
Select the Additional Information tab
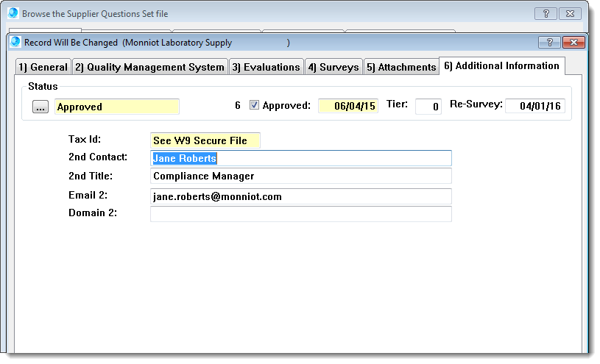click(501, 65)
